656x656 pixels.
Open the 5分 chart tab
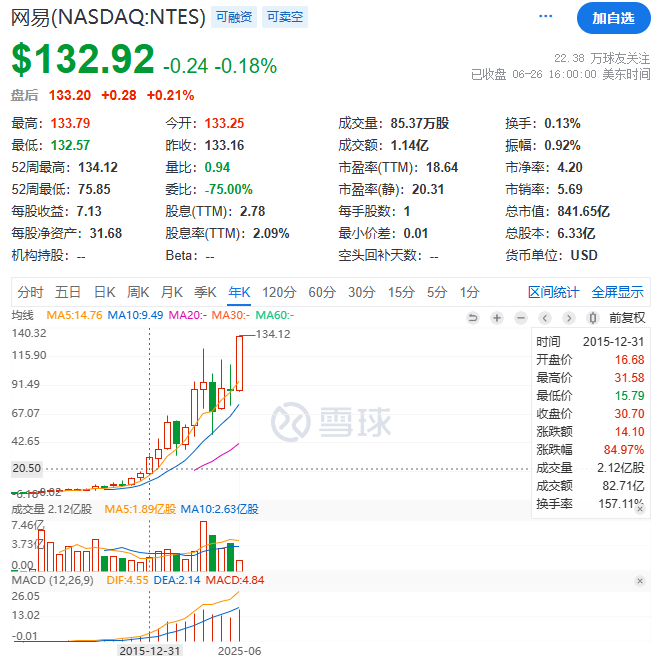[437, 292]
